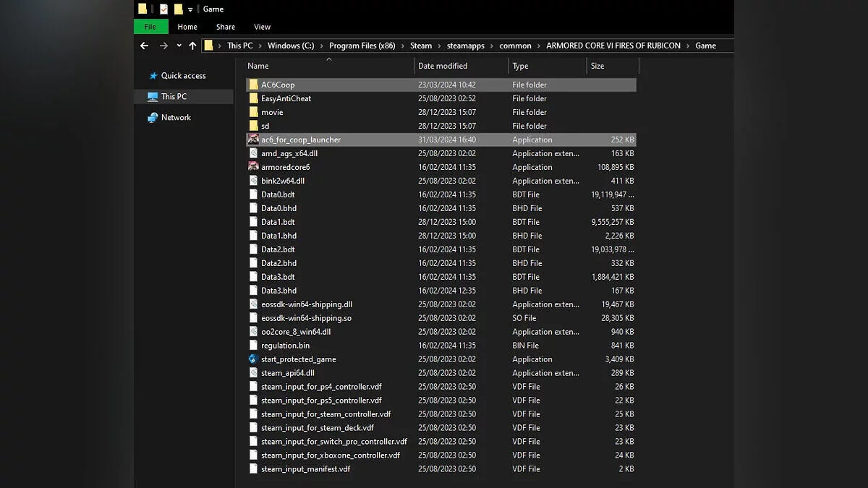The height and width of the screenshot is (488, 868).
Task: Click the start_protected_game shield icon
Action: pyautogui.click(x=253, y=359)
